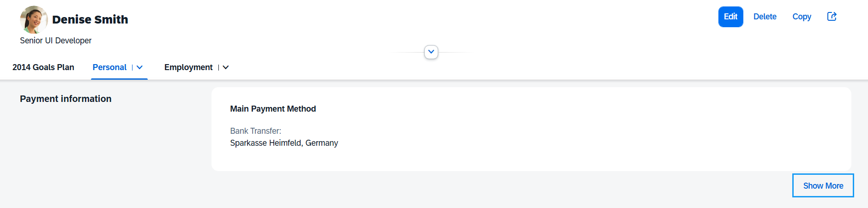
Task: Click the Payment information section heading
Action: [x=66, y=99]
